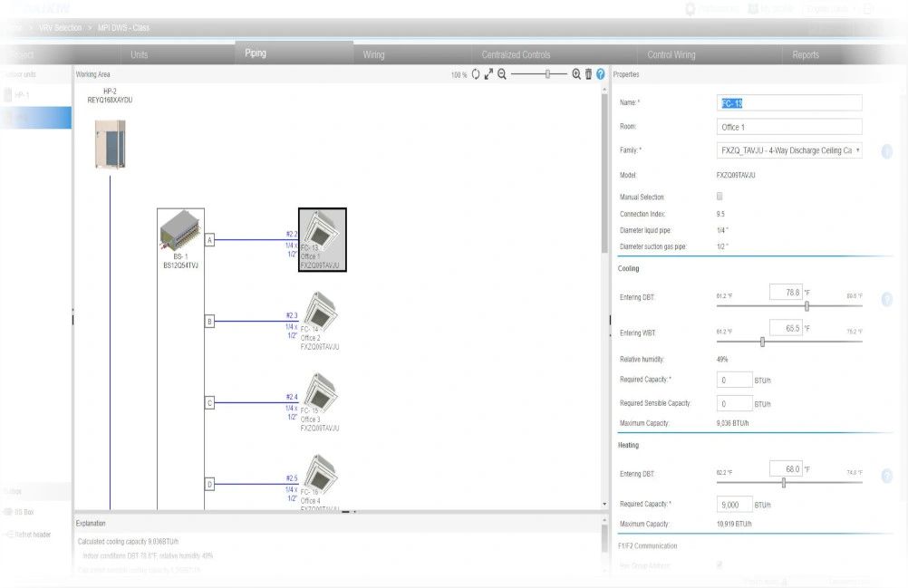Click port B on the BS box
Image resolution: width=908 pixels, height=588 pixels.
pos(209,322)
